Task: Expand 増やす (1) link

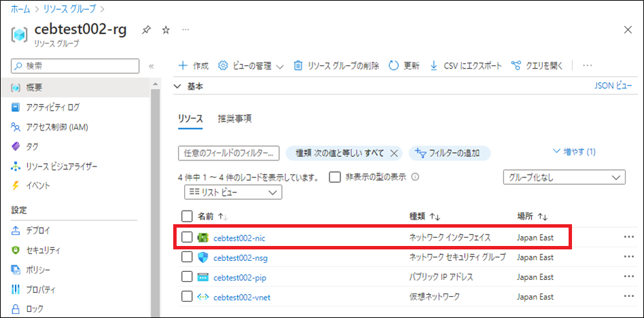Action: [x=574, y=152]
